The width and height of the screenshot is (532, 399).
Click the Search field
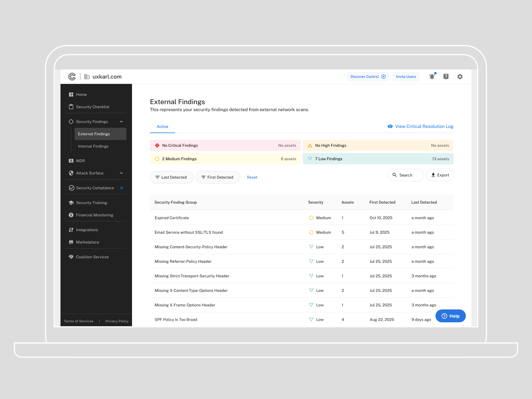tap(406, 175)
